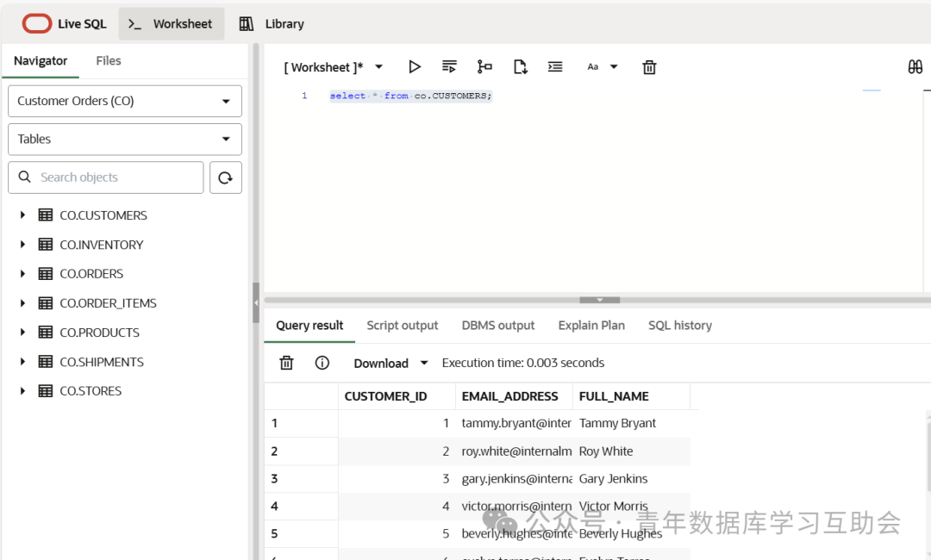Viewport: 931px width, 560px height.
Task: Click the CO.PRODUCTS table icon
Action: point(45,333)
